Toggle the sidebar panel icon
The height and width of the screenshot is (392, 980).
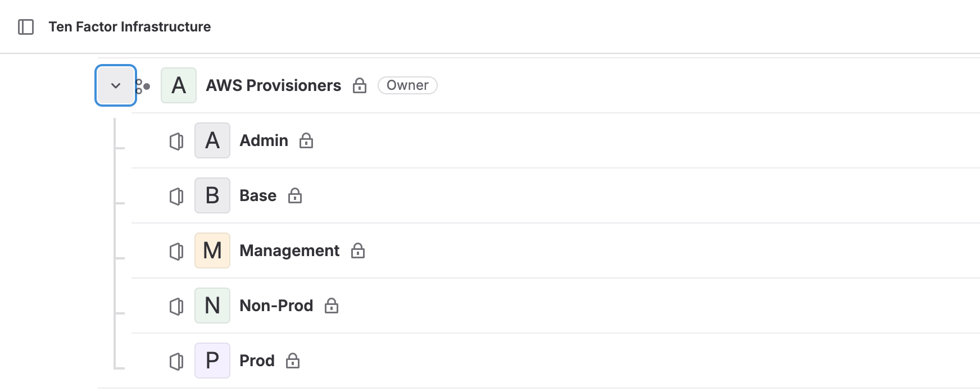(x=26, y=27)
